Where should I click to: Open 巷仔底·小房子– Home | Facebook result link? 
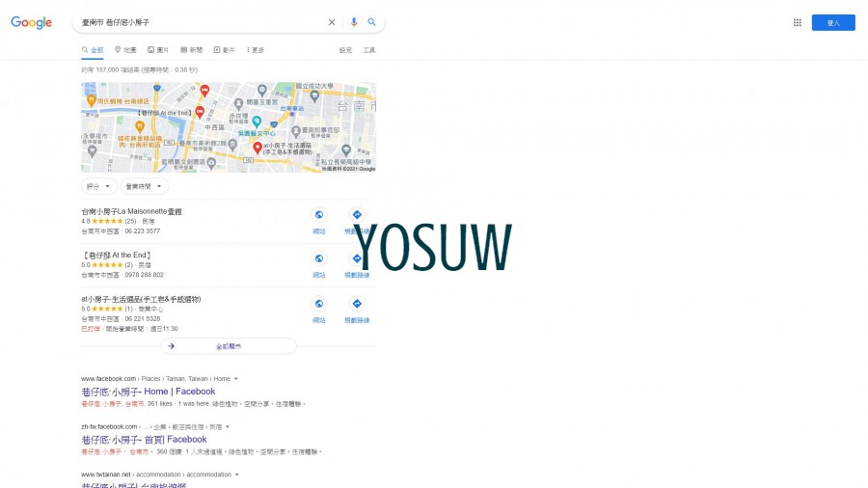click(x=149, y=392)
